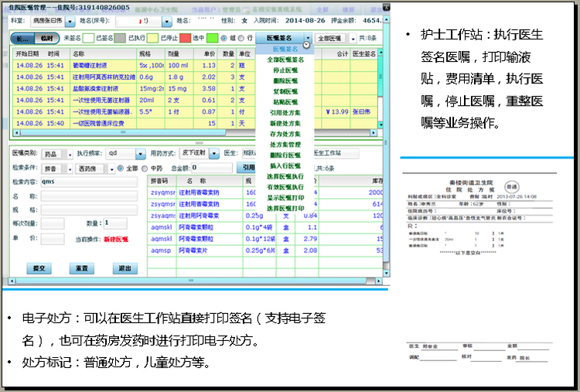Viewport: 580px width, 392px height.
Task: Click the 已签名 gray color swatch
Action: [x=120, y=38]
